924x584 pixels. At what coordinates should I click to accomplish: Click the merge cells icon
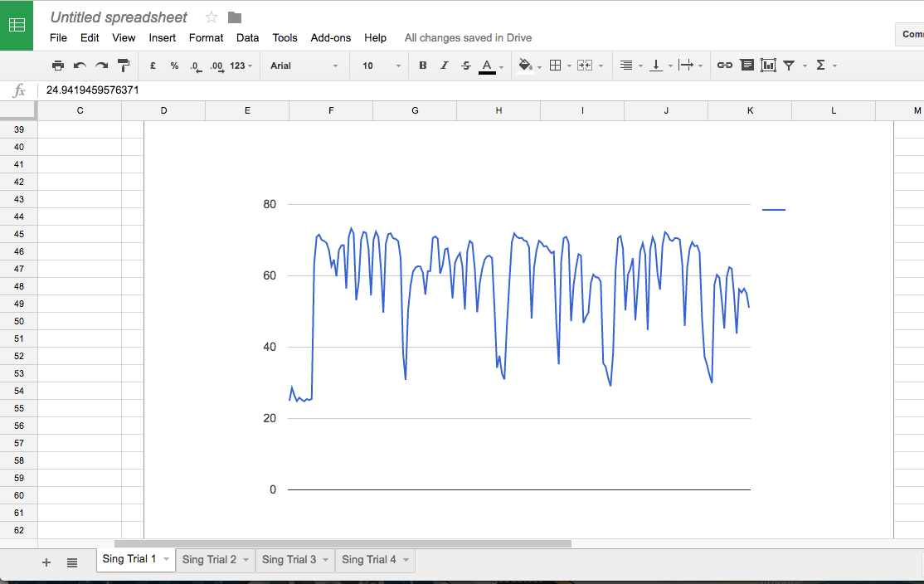pyautogui.click(x=585, y=66)
